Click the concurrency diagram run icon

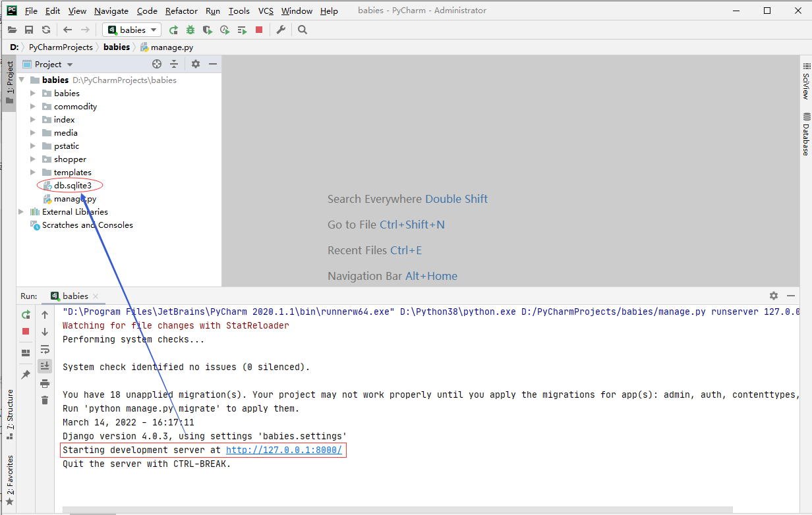coord(242,30)
